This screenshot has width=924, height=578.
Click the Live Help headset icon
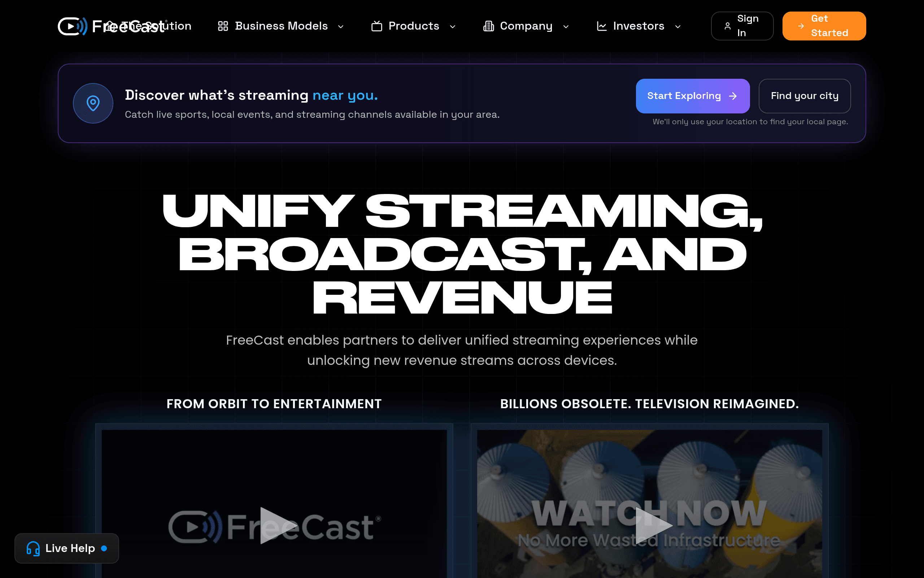33,548
